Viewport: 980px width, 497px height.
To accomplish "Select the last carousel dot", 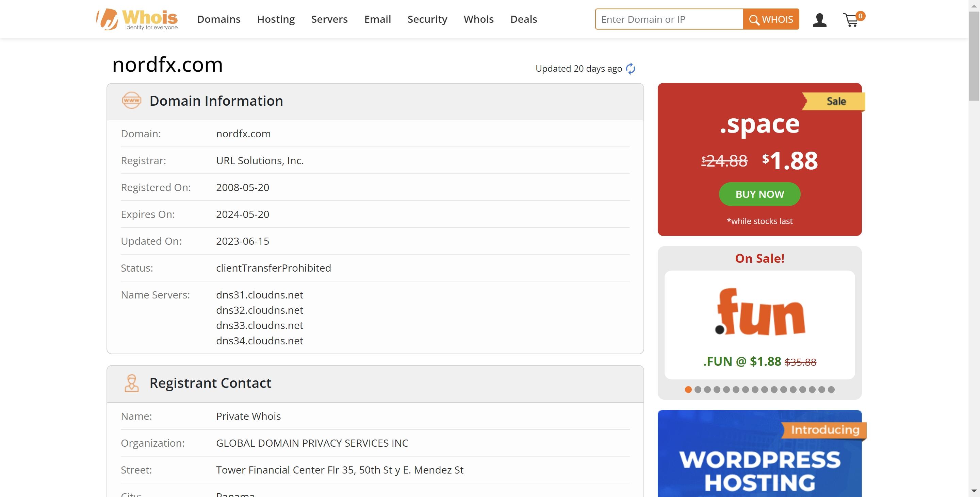I will point(831,390).
